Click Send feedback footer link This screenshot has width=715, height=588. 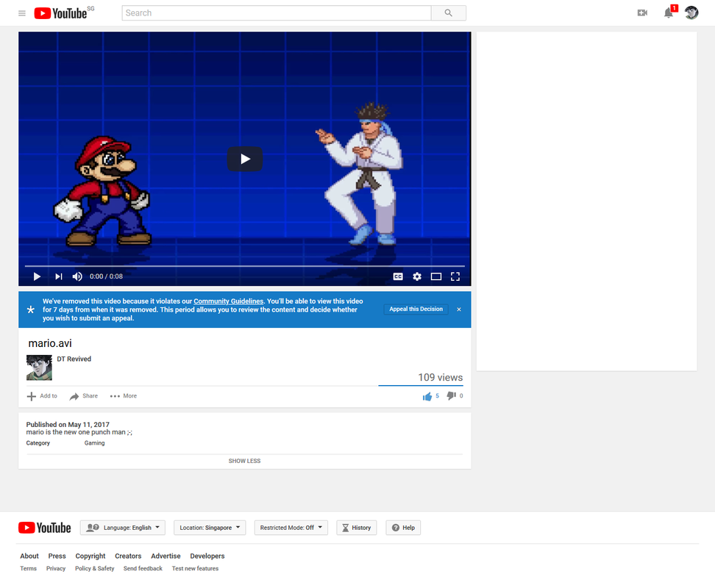coord(143,568)
